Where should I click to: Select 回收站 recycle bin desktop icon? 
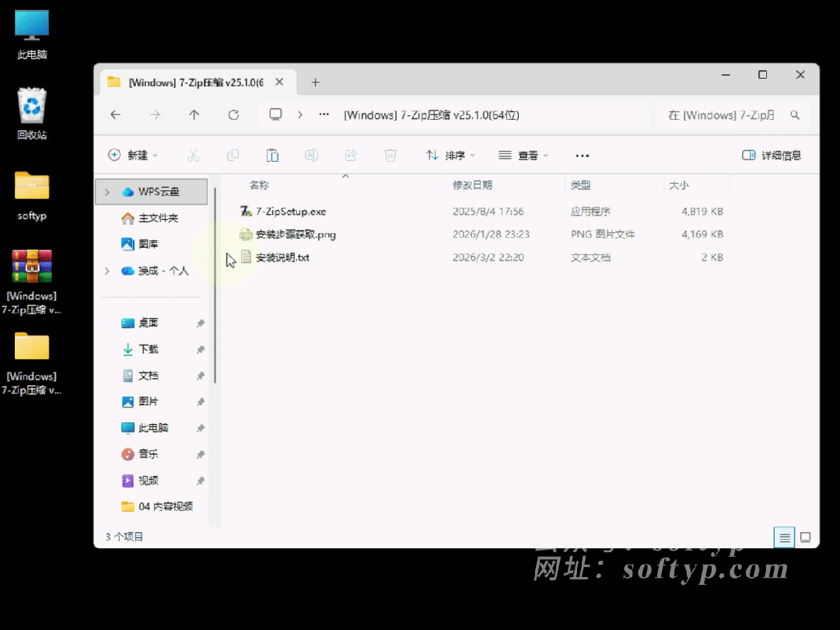[32, 114]
